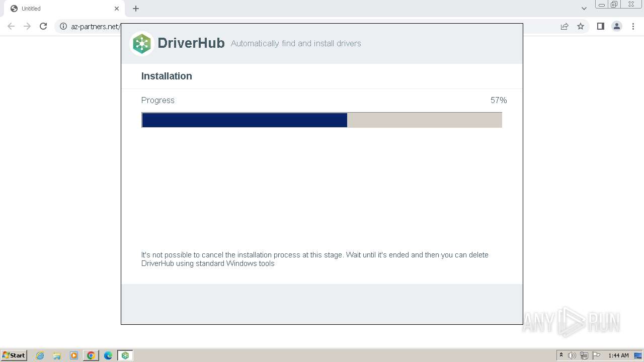The height and width of the screenshot is (362, 644).
Task: Open the Chrome profile avatar
Action: pyautogui.click(x=617, y=26)
